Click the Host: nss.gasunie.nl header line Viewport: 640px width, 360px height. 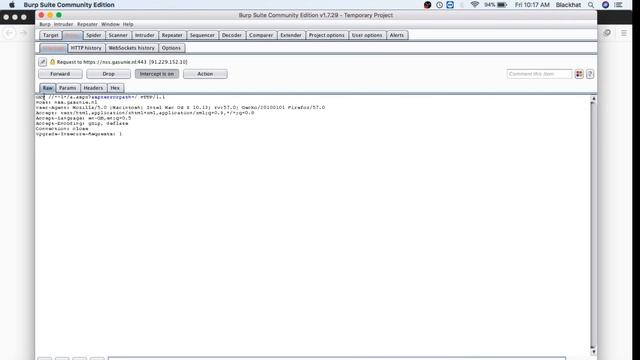[67, 102]
